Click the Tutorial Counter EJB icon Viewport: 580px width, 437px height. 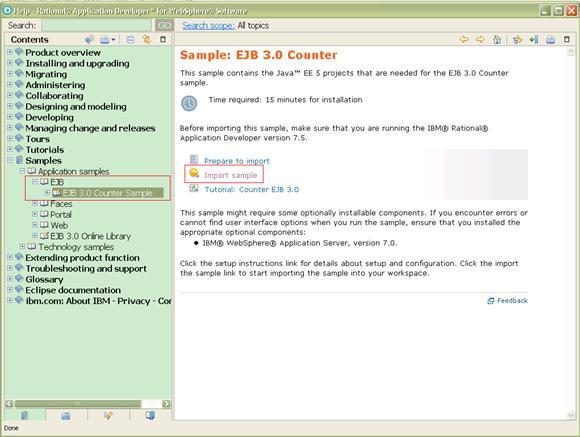(x=194, y=188)
